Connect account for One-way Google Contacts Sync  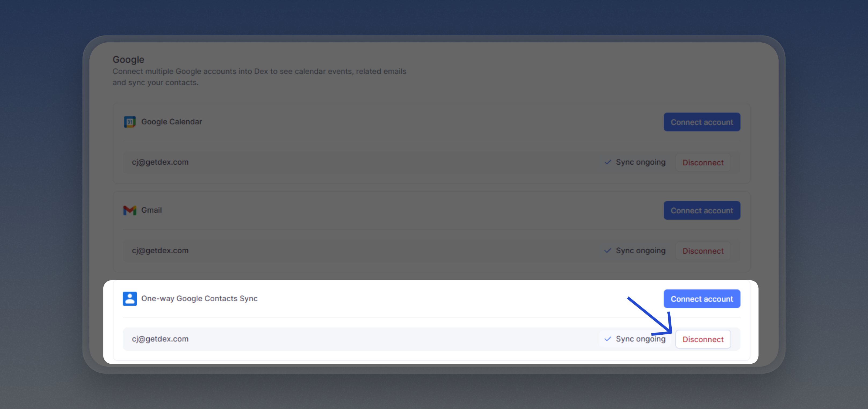[702, 299]
